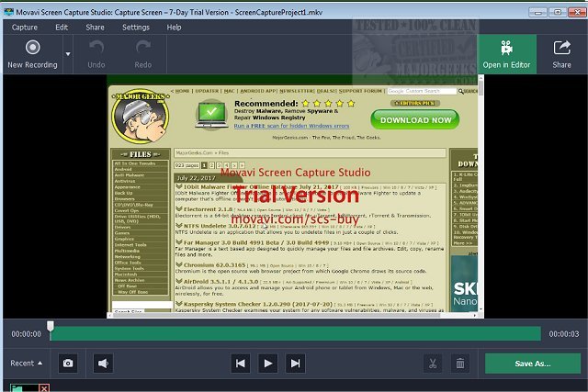This screenshot has height=392, width=588.
Task: Open the Edit menu
Action: pos(62,28)
